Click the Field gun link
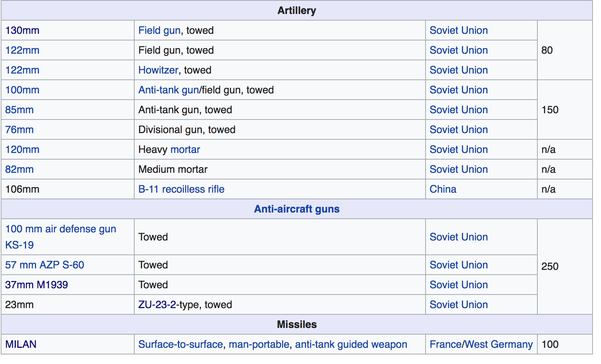Screen dimensions: 601x364 [x=159, y=30]
